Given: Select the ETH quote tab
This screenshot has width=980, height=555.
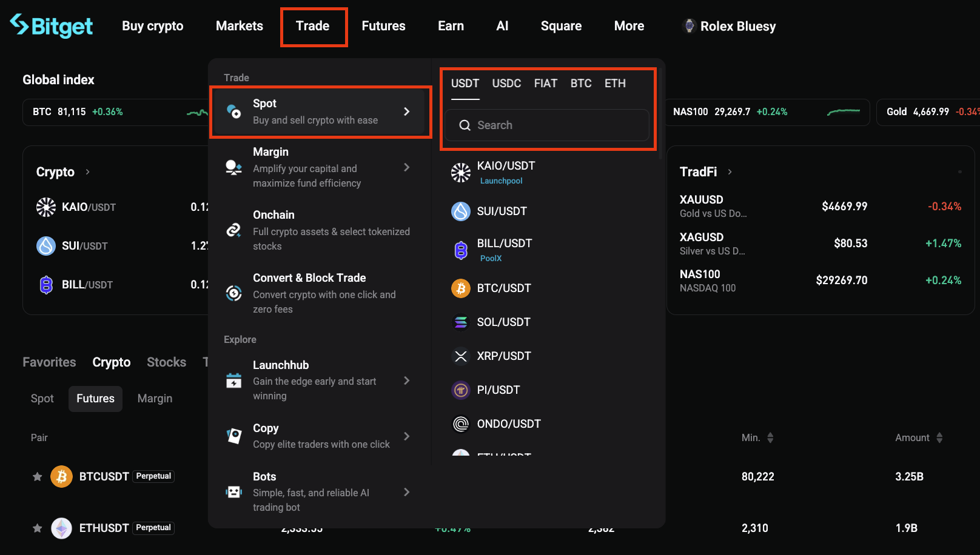Looking at the screenshot, I should point(615,84).
